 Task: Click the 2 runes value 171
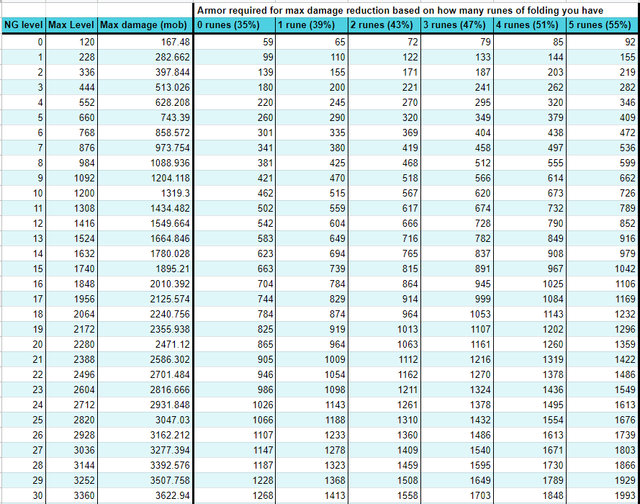[x=384, y=72]
